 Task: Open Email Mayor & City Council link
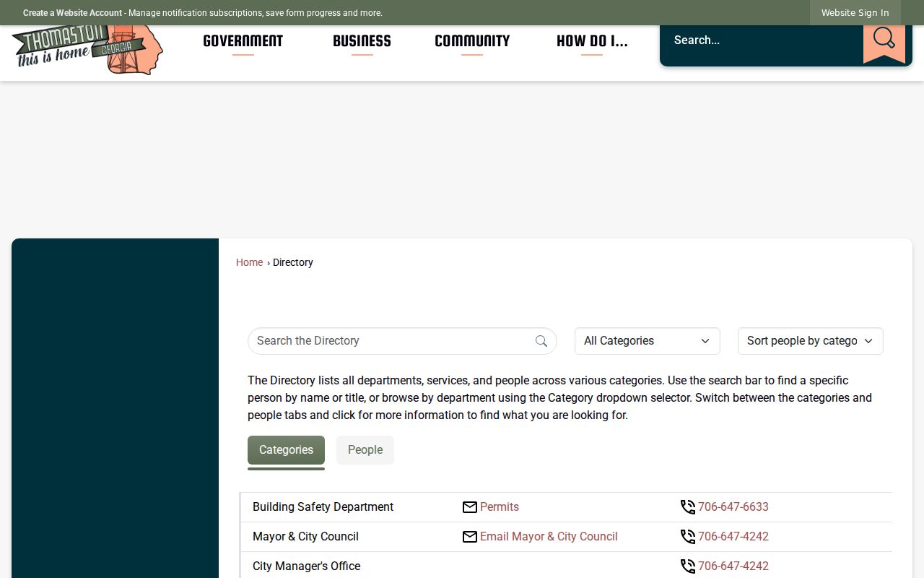(549, 537)
